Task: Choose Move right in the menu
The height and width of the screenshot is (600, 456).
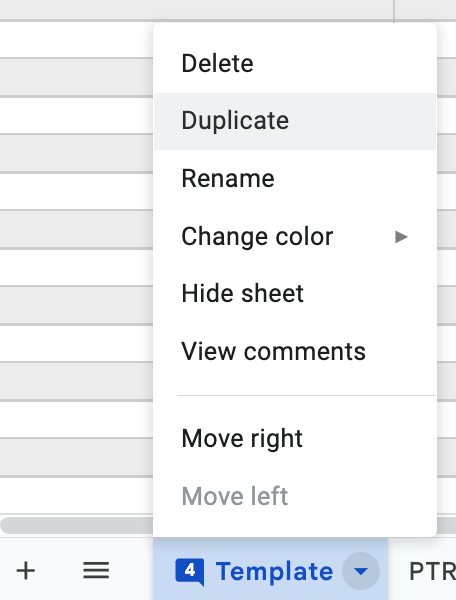Action: [x=295, y=439]
